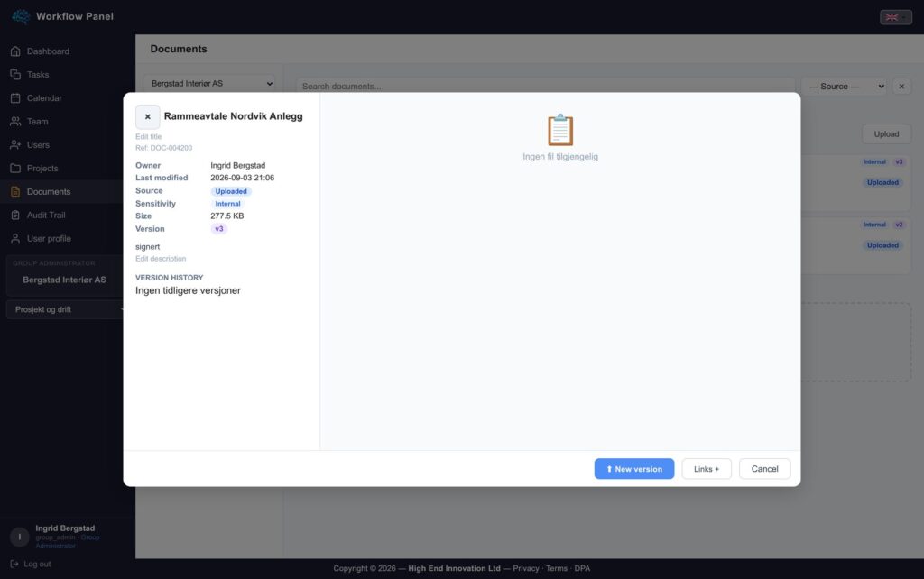The width and height of the screenshot is (924, 579).
Task: Expand the Bergstad Interiør AS company dropdown
Action: tap(210, 84)
